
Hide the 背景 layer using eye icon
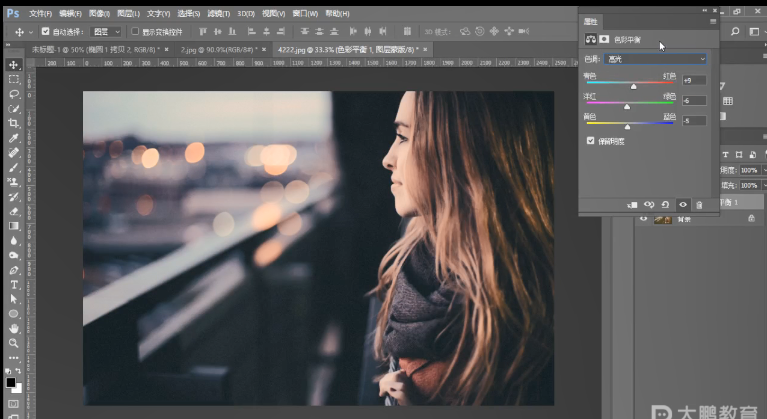click(x=643, y=219)
